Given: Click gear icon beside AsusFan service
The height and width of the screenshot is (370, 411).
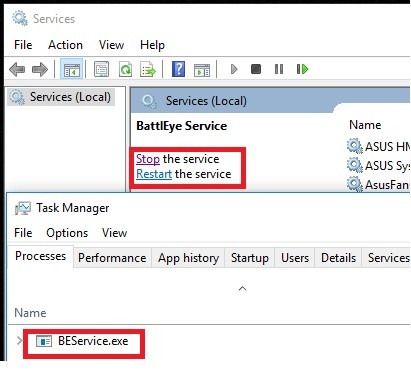Looking at the screenshot, I should [x=354, y=184].
